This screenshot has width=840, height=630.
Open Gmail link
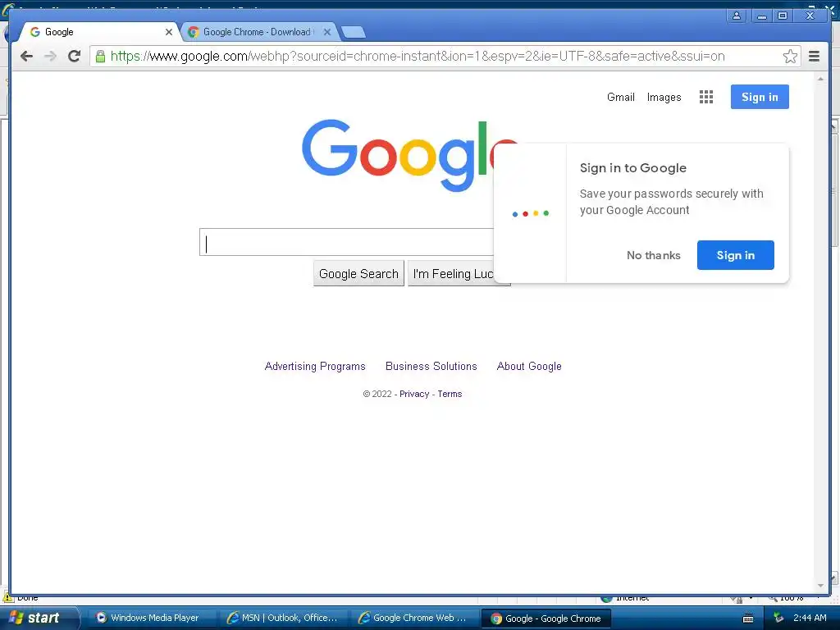coord(621,97)
